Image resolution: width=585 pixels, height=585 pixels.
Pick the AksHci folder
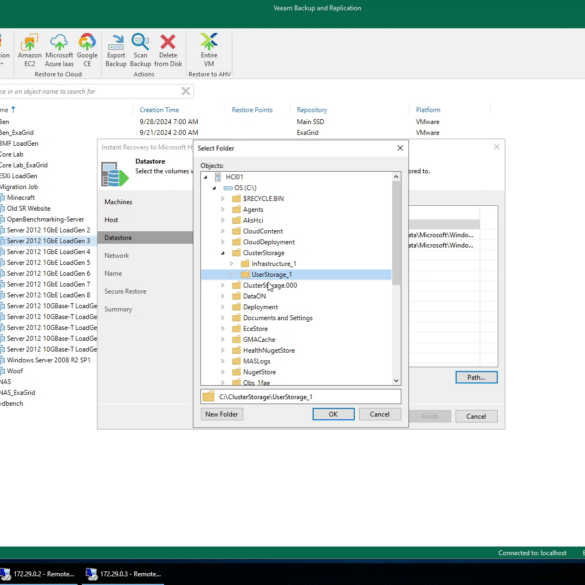click(253, 220)
